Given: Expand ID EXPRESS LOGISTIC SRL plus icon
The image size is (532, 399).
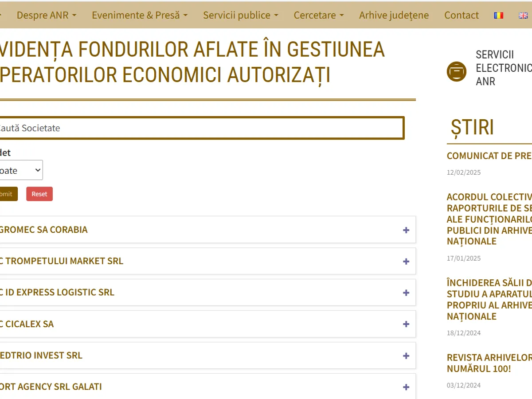Looking at the screenshot, I should coord(406,293).
